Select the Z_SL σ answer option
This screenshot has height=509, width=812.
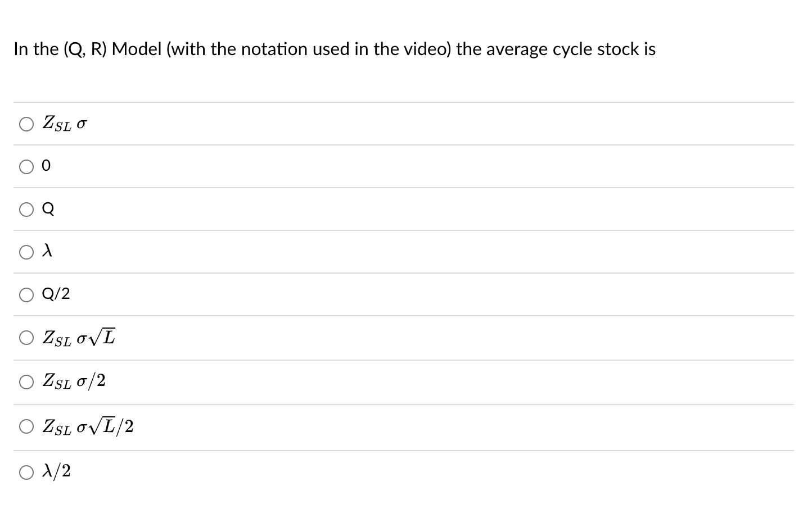click(x=26, y=124)
